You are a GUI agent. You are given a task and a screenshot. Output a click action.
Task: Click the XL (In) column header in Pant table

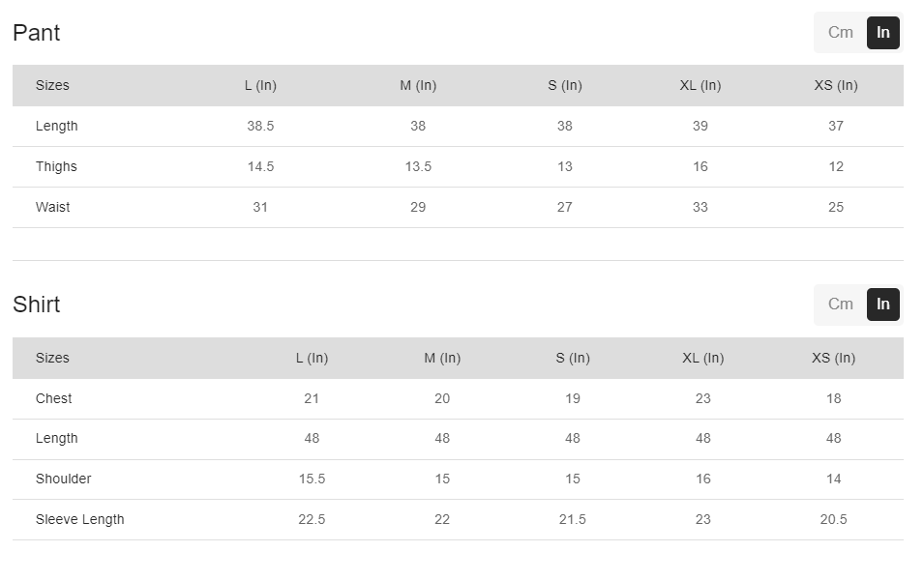[x=700, y=85]
